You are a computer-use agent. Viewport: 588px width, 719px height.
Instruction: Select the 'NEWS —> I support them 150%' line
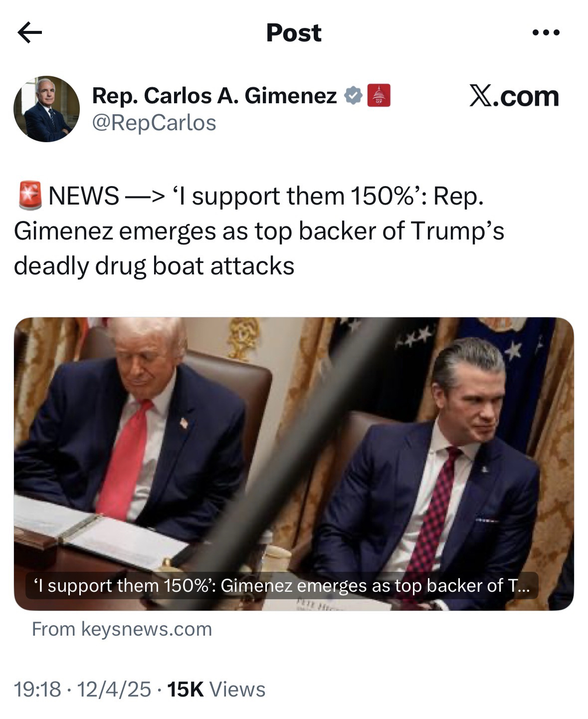pyautogui.click(x=266, y=196)
